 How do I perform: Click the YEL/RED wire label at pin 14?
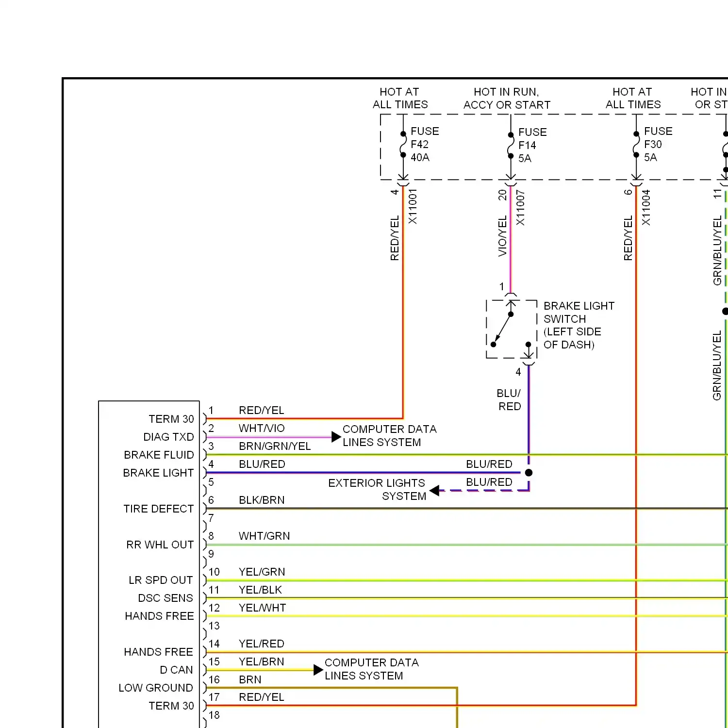[x=261, y=644]
